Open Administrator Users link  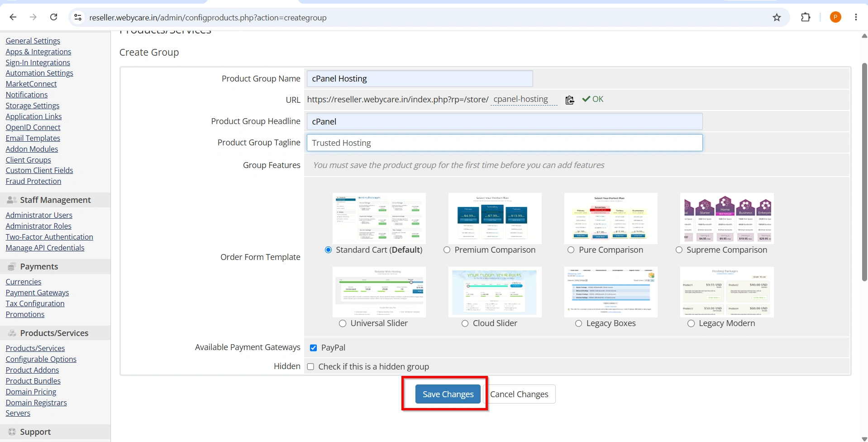click(x=39, y=215)
